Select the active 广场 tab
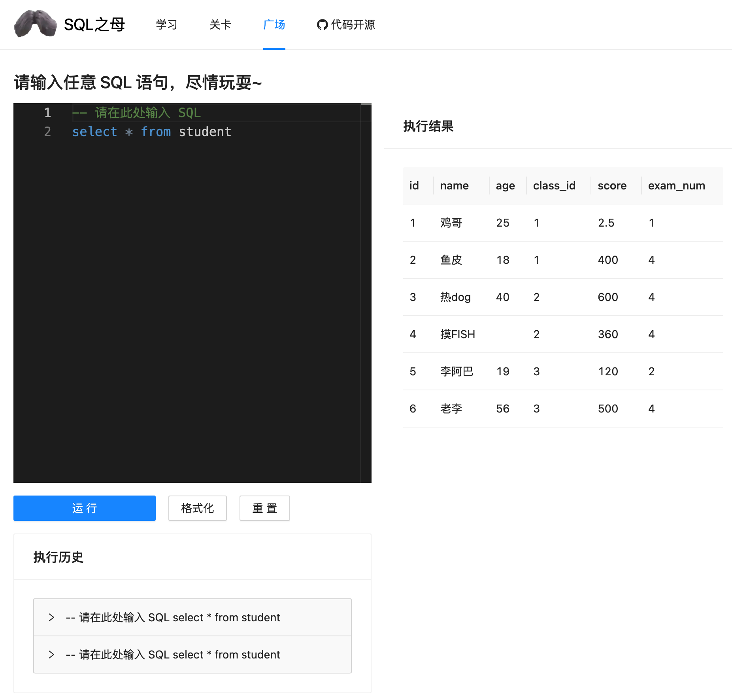The width and height of the screenshot is (732, 700). (274, 25)
